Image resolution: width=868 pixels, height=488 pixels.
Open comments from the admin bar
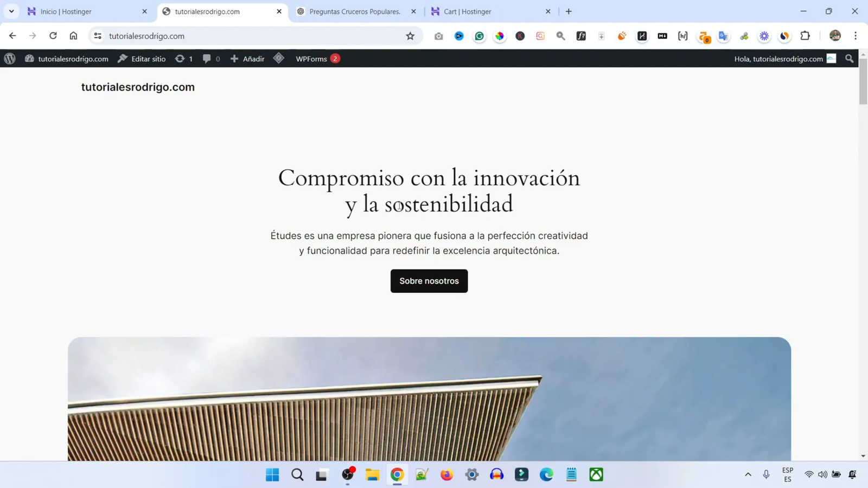click(210, 59)
